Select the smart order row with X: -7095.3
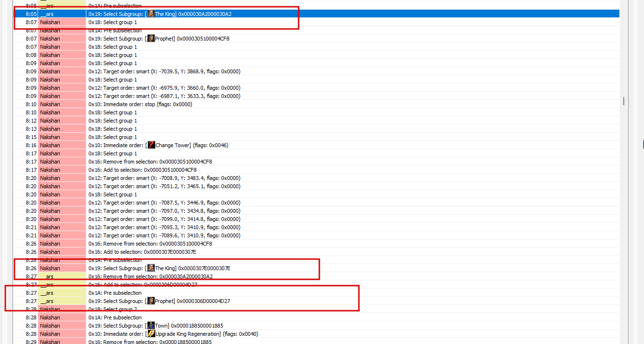This screenshot has height=344, width=644. pyautogui.click(x=316, y=227)
